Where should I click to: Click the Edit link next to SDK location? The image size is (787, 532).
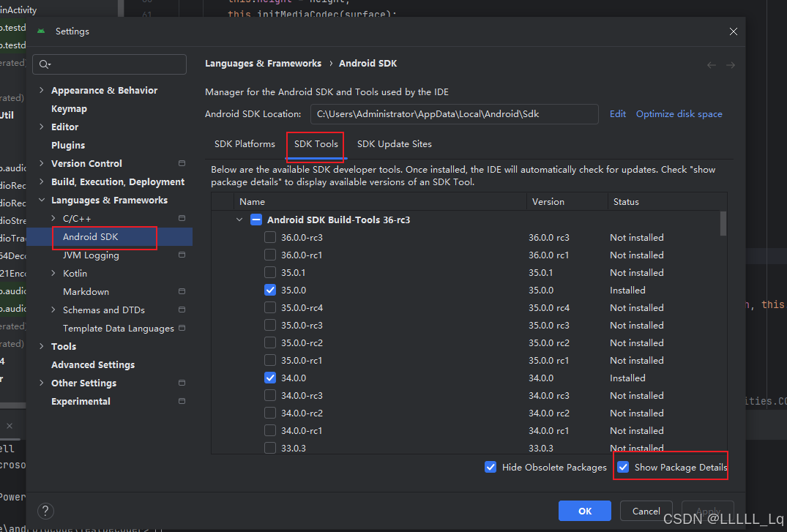pyautogui.click(x=617, y=113)
